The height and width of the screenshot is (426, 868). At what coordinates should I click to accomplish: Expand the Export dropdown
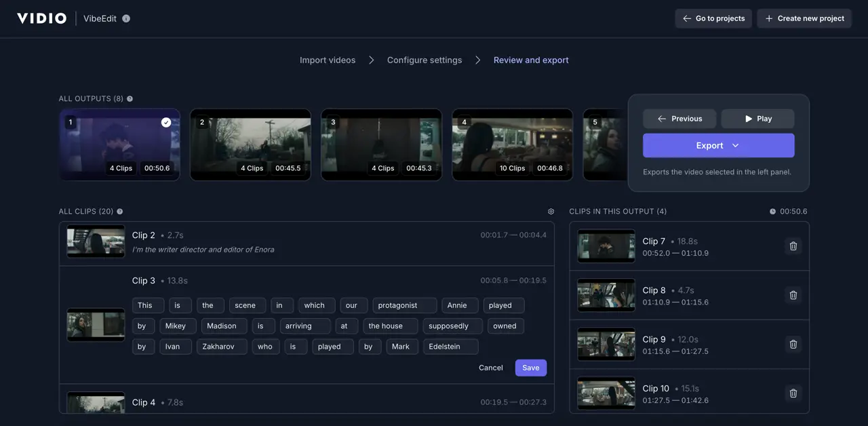[719, 145]
